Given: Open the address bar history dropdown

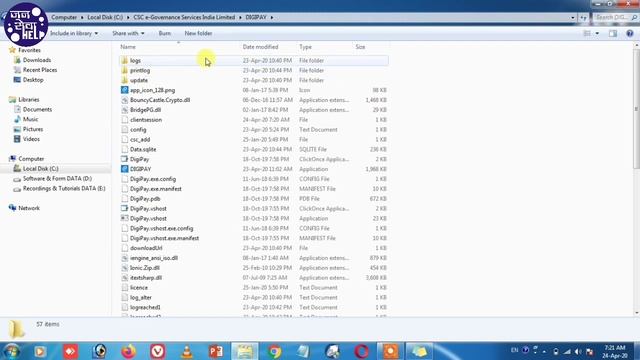Looking at the screenshot, I should pos(573,18).
